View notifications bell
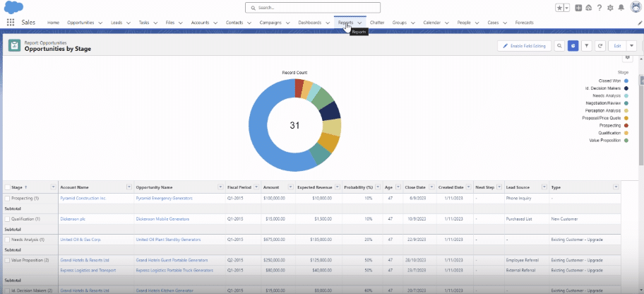The height and width of the screenshot is (294, 644). coord(621,8)
